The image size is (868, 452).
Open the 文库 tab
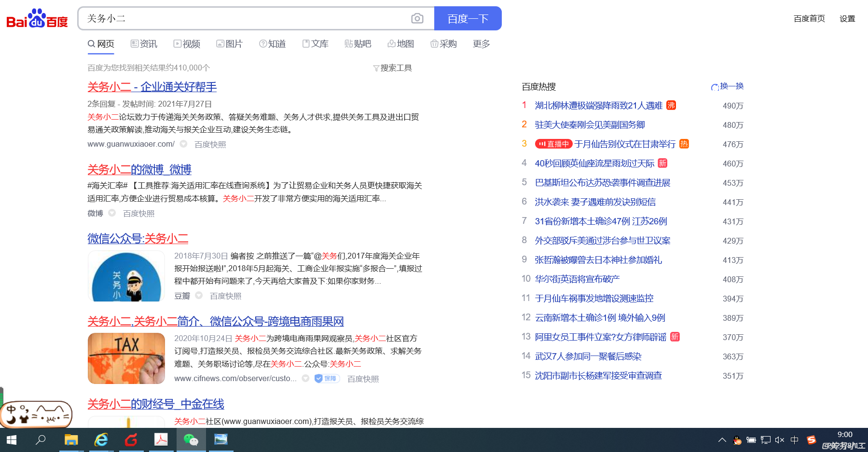(315, 44)
